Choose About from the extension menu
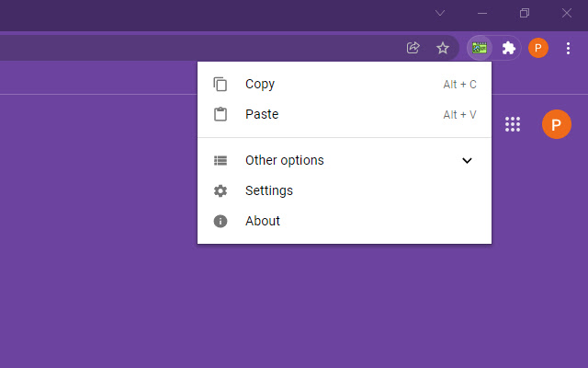The height and width of the screenshot is (368, 588). point(263,222)
